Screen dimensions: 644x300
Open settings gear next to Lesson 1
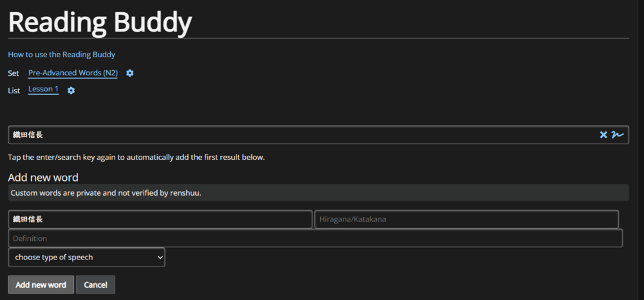pyautogui.click(x=71, y=91)
